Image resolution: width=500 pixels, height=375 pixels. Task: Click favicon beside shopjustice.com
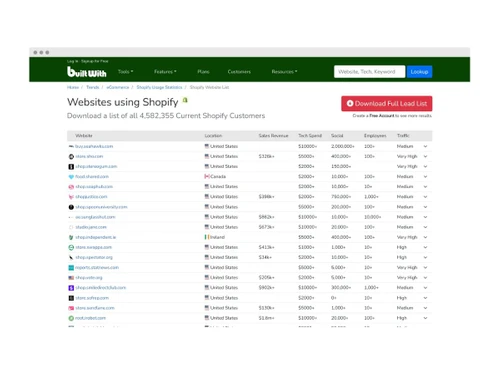tap(71, 197)
